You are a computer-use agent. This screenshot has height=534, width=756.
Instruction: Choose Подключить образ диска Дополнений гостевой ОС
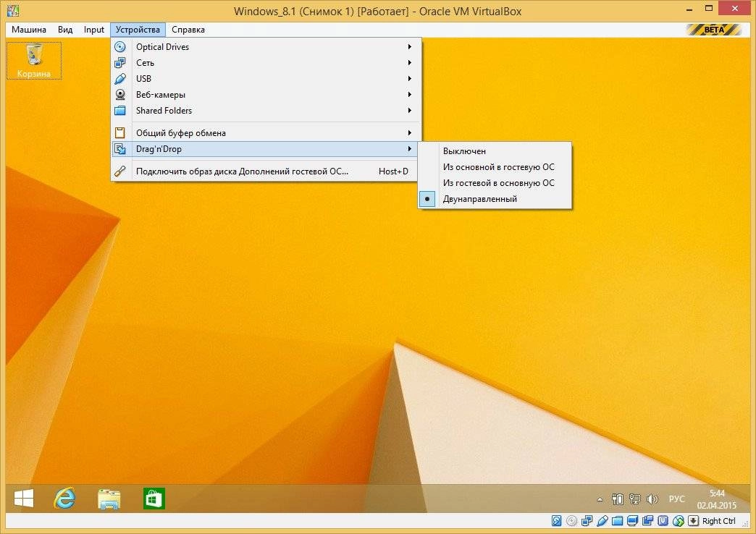266,171
